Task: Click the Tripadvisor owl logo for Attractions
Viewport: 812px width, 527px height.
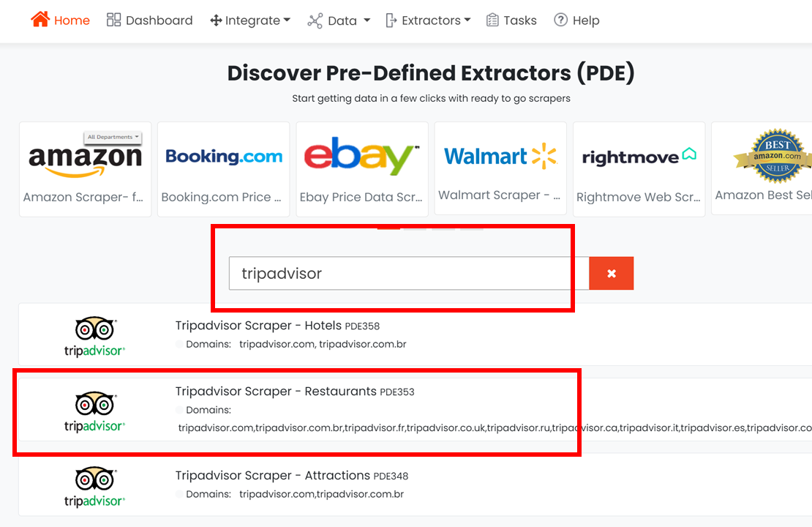Action: (x=94, y=487)
